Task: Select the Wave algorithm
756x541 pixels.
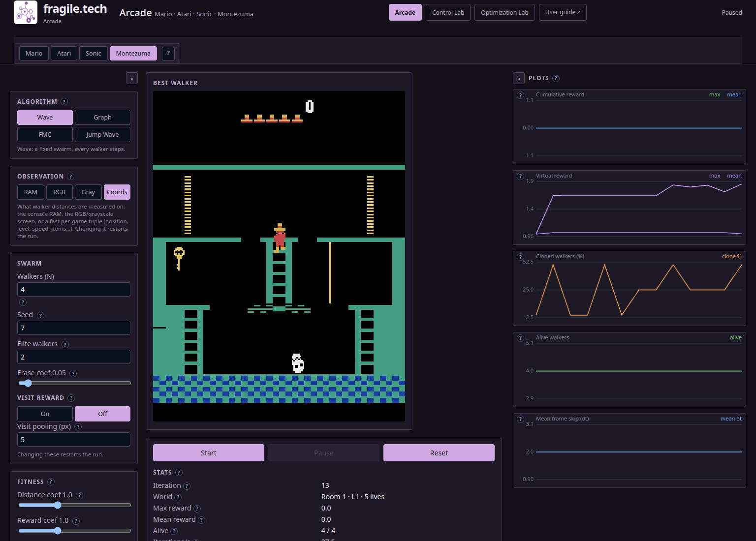Action: [x=45, y=118]
